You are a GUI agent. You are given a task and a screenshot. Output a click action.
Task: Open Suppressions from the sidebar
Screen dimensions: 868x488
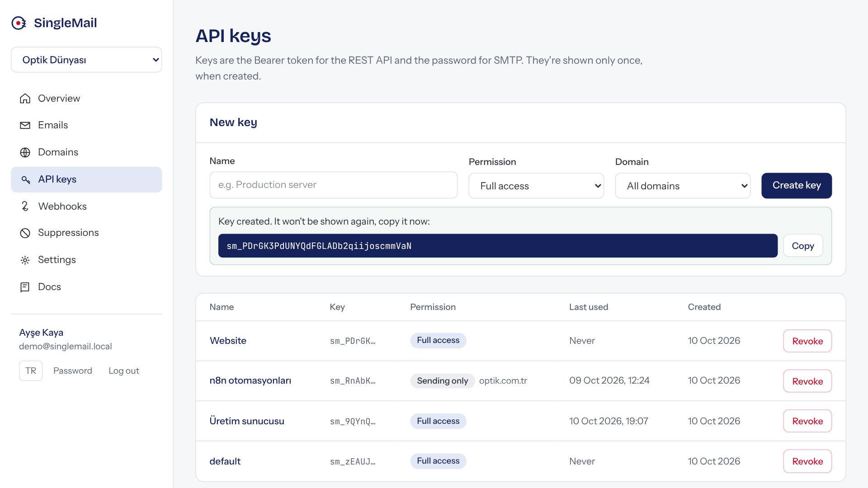click(86, 233)
